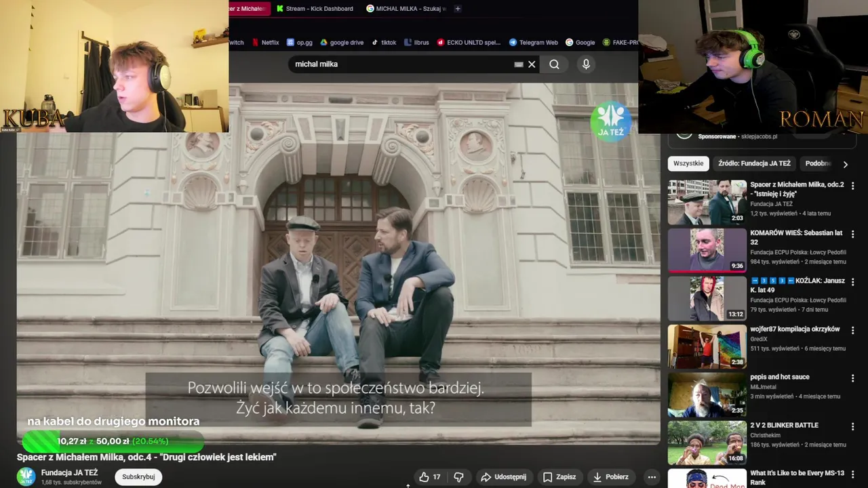This screenshot has height=488, width=868.
Task: Click title '2 V 2 BLINKER BATTLE'
Action: coord(784,426)
